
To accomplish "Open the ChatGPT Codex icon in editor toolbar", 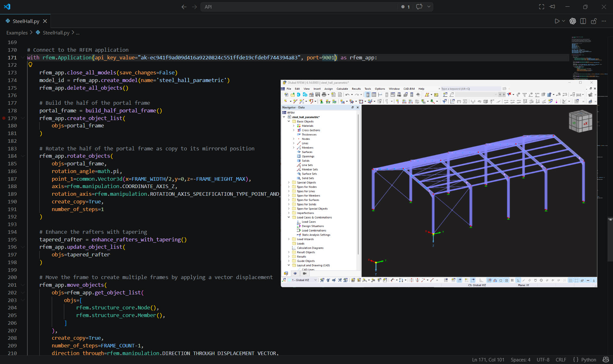I will [573, 21].
